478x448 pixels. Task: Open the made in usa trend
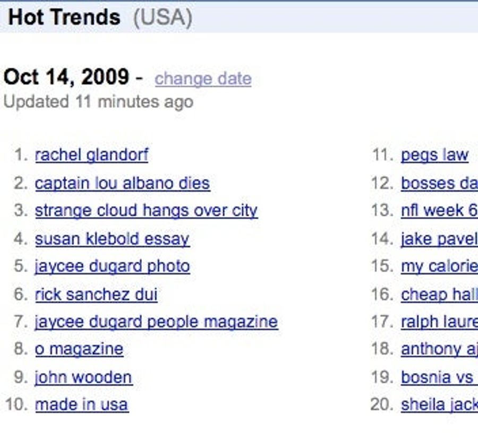point(82,404)
